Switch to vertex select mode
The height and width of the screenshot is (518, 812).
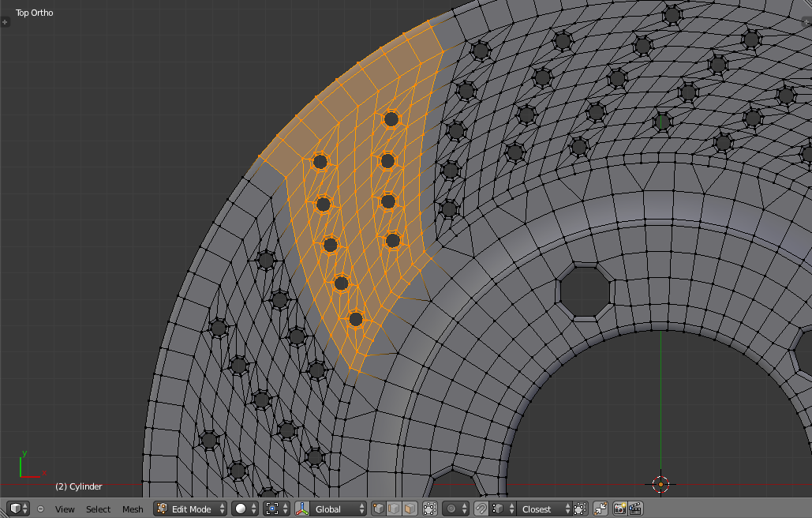click(379, 509)
